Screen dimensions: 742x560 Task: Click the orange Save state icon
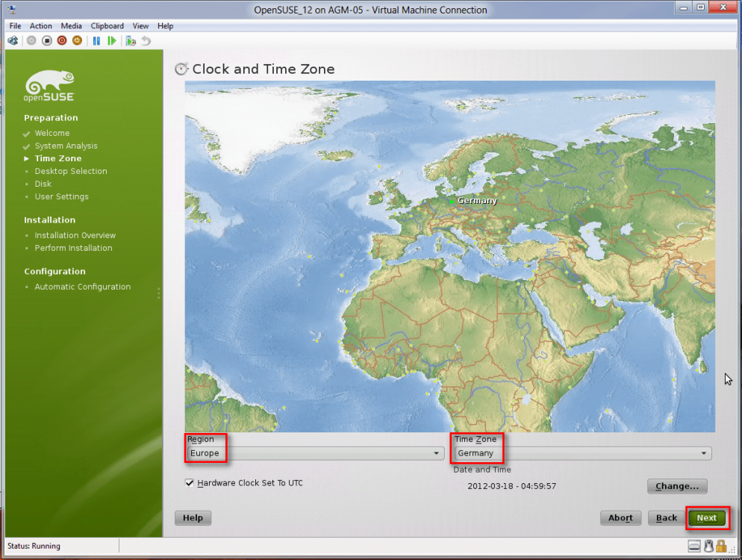click(x=77, y=40)
